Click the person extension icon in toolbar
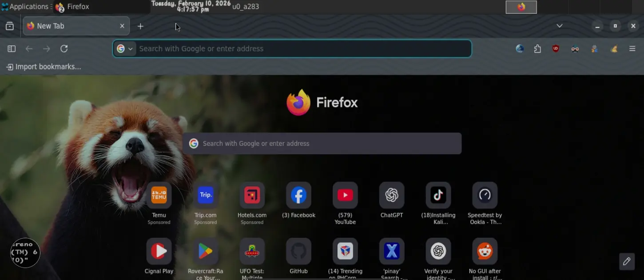Viewport: 644px width, 280px height. click(x=595, y=49)
